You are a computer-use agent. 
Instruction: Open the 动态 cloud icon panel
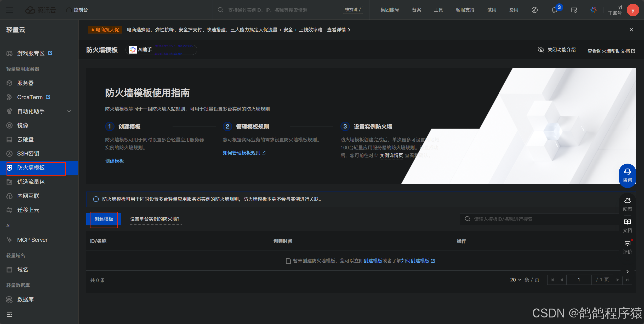click(627, 201)
